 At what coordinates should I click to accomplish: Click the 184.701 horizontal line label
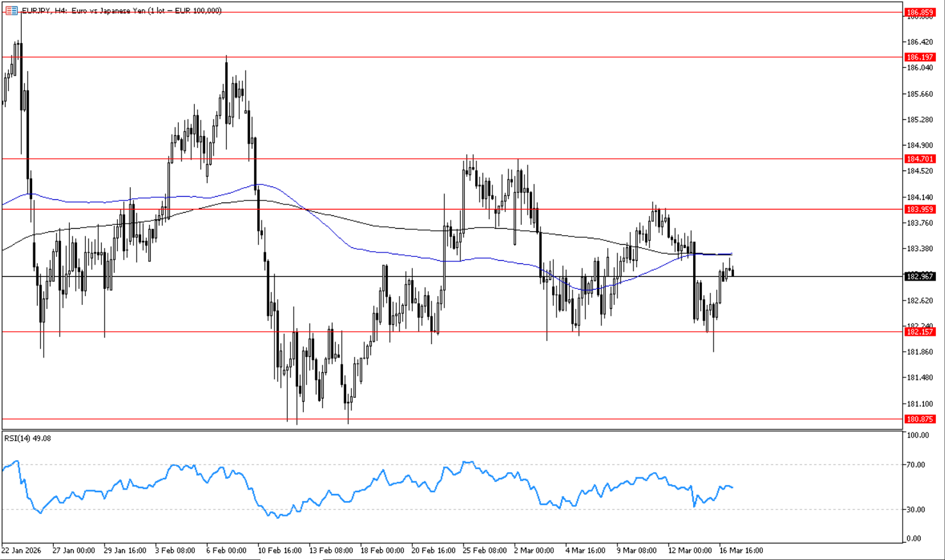(919, 159)
